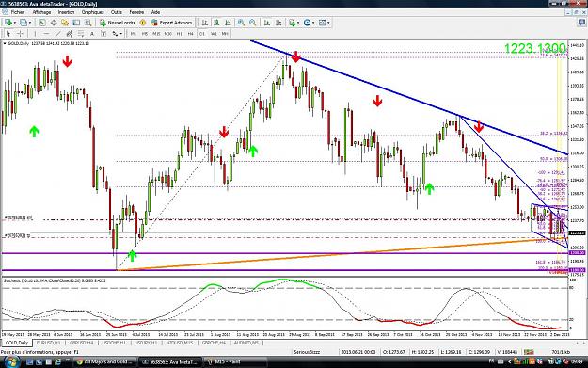Screen dimensions: 588x368
Task: Switch timeframe to M30
Action: [167, 34]
